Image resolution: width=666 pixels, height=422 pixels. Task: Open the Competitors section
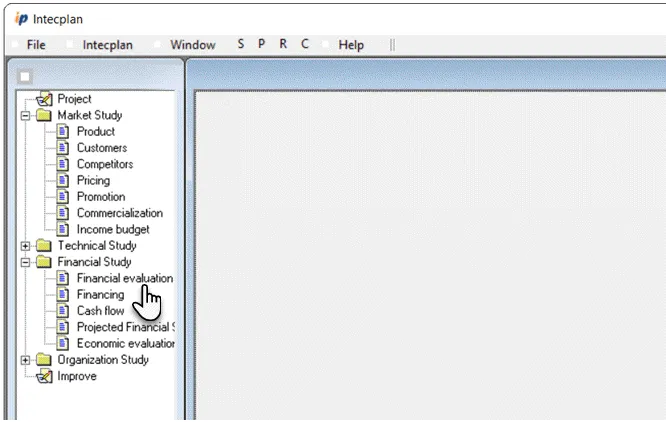tap(105, 164)
